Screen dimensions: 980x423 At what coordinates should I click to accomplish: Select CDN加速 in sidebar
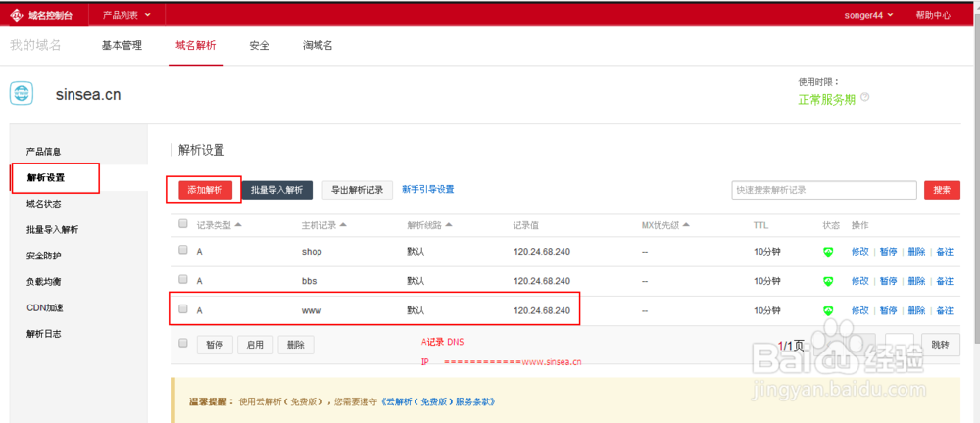point(45,307)
